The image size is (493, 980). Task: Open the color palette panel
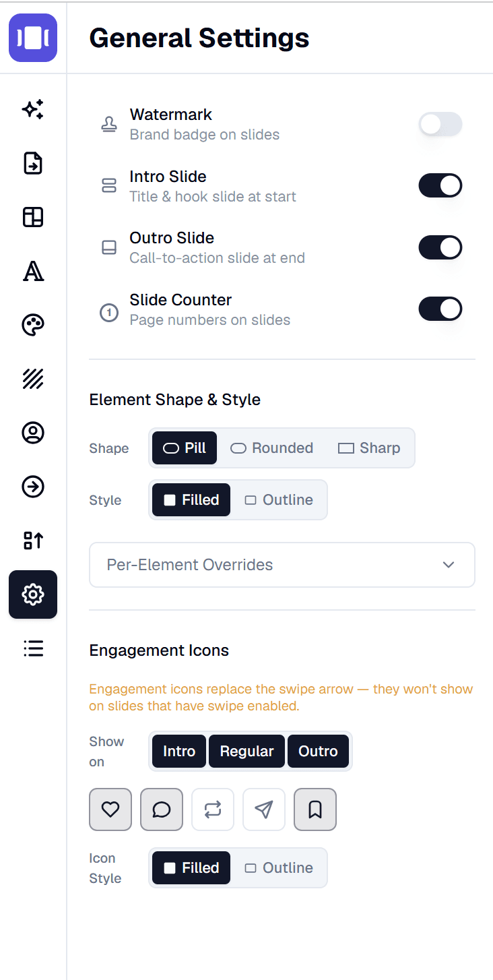point(32,325)
